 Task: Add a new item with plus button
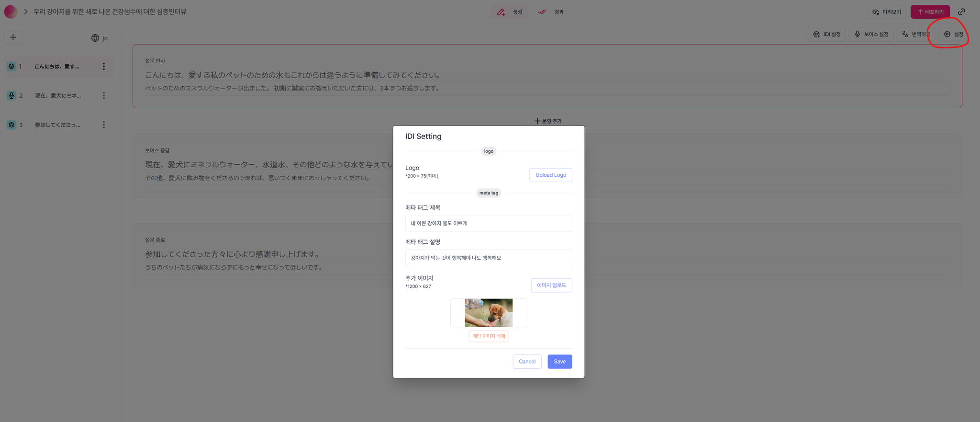[x=13, y=37]
